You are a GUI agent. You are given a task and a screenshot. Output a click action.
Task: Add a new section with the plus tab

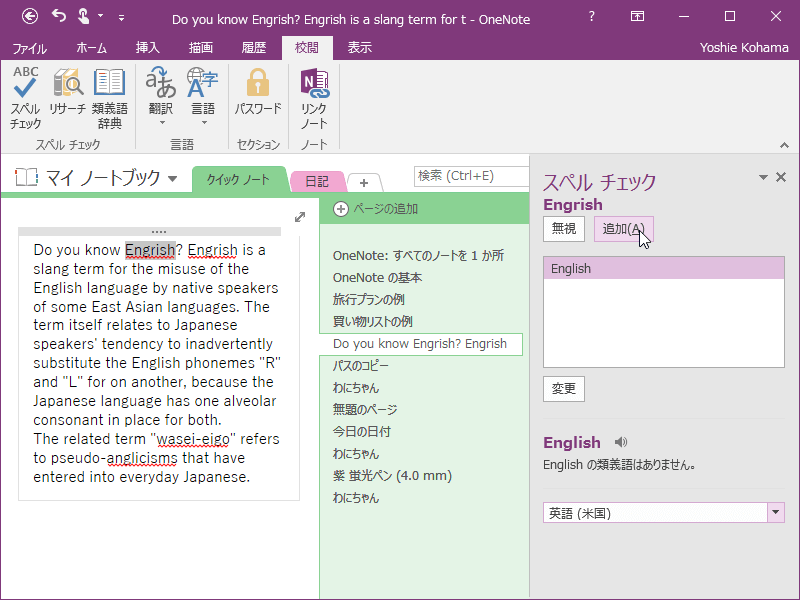[364, 183]
